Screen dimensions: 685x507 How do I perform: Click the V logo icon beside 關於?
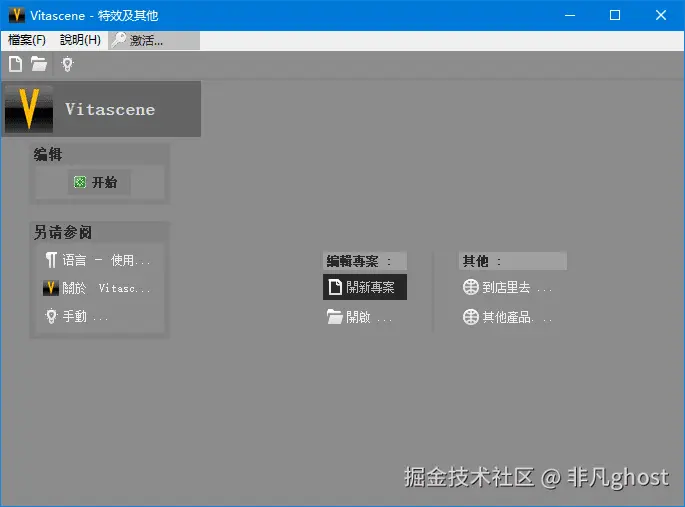(51, 288)
